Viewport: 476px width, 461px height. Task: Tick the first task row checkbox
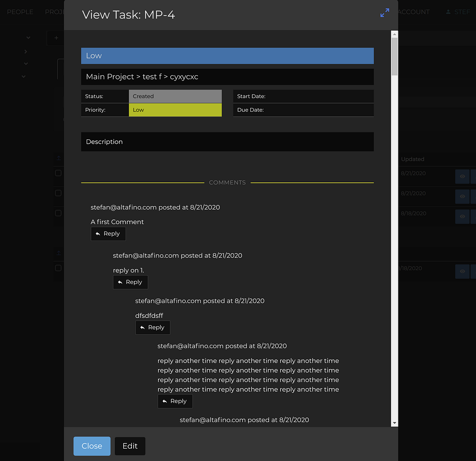click(58, 173)
